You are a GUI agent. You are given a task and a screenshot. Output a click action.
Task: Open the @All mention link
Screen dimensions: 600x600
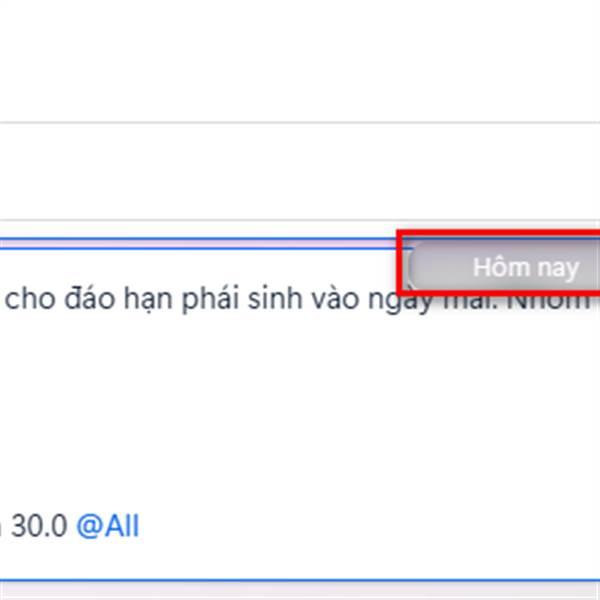108,526
